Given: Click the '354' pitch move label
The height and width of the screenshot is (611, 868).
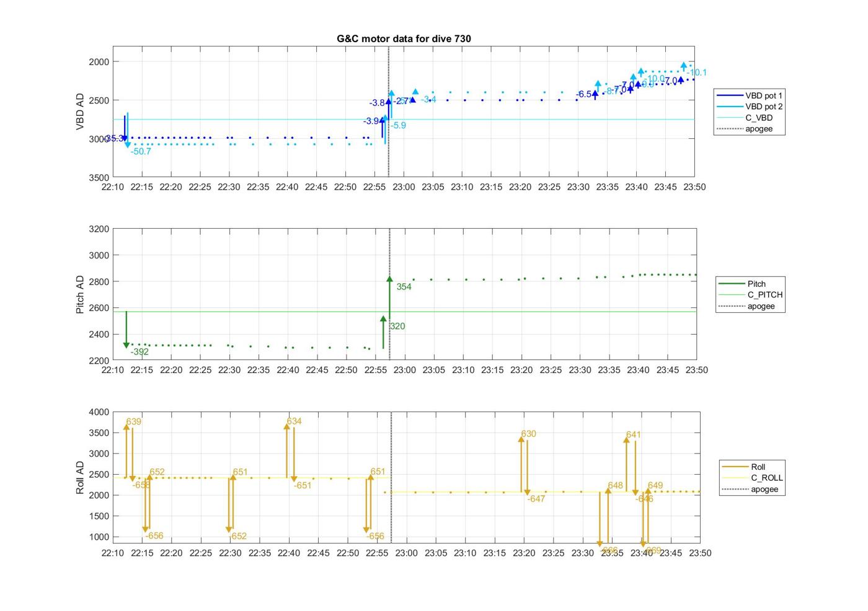Looking at the screenshot, I should [404, 287].
